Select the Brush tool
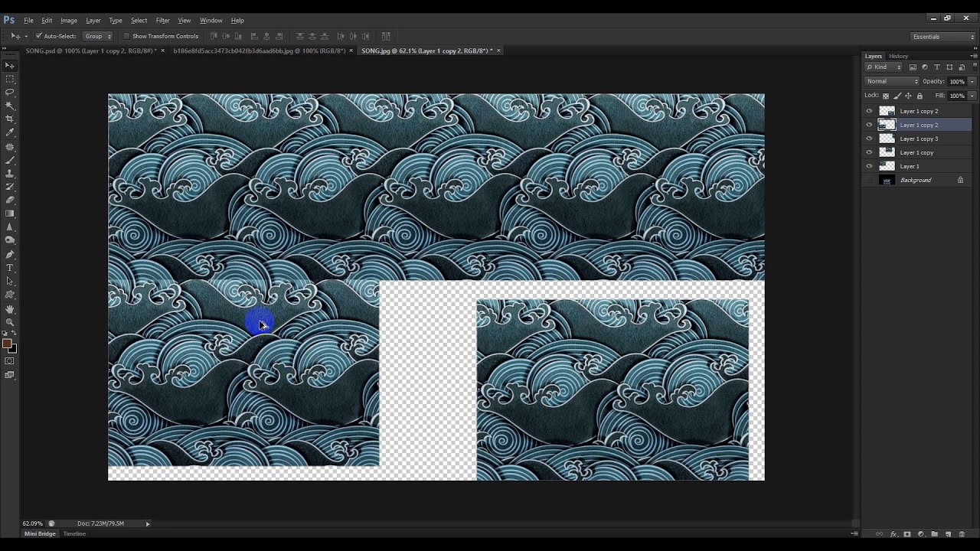The width and height of the screenshot is (980, 551). click(10, 161)
